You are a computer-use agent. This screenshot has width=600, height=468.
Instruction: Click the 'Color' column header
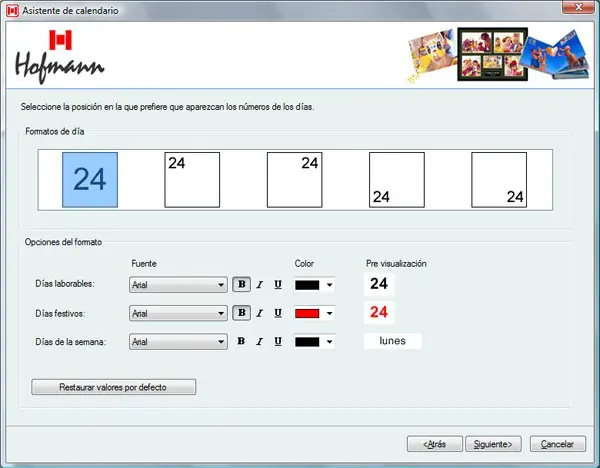click(304, 264)
